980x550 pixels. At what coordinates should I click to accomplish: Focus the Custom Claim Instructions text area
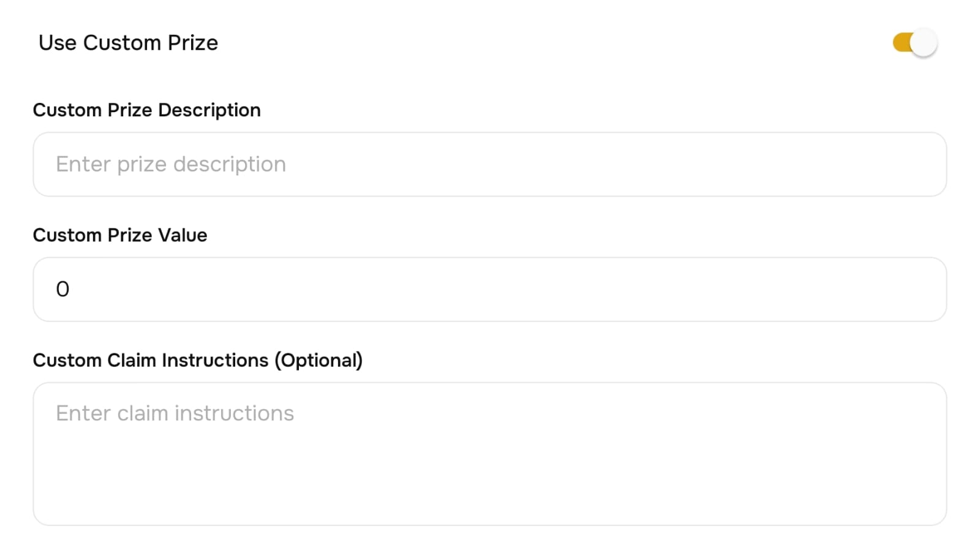point(489,454)
